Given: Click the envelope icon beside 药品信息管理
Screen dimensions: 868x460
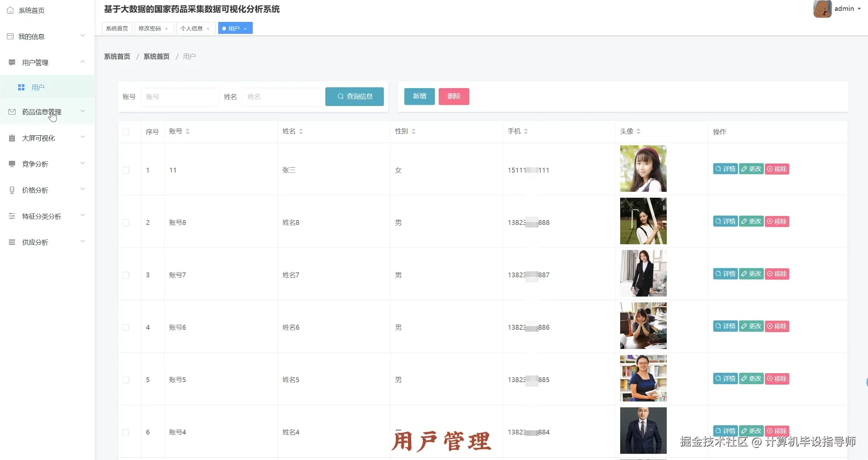Looking at the screenshot, I should [12, 111].
